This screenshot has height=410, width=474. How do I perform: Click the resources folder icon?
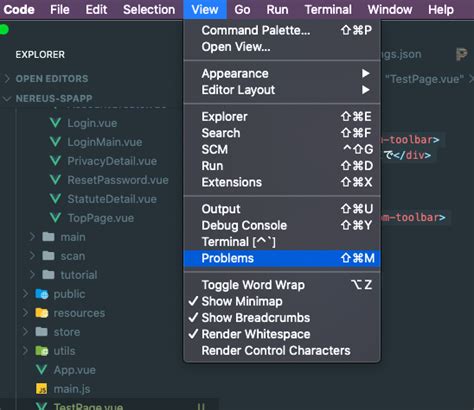pos(42,313)
